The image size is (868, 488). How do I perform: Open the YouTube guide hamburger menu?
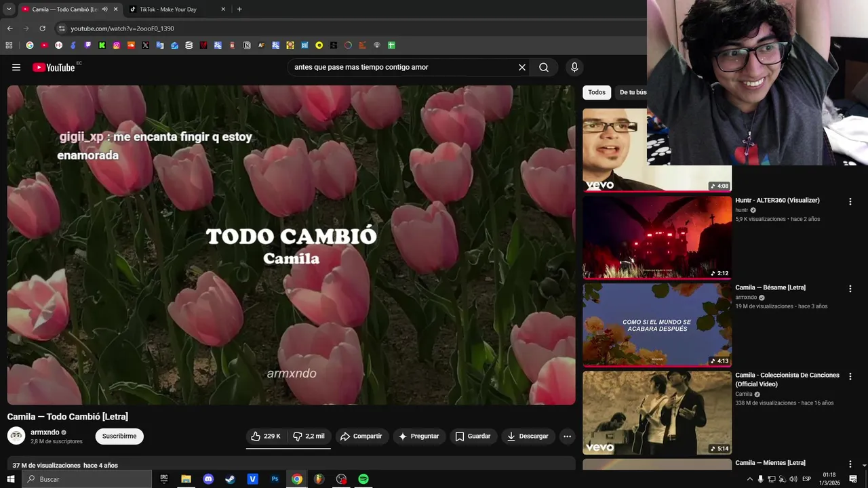coord(16,67)
